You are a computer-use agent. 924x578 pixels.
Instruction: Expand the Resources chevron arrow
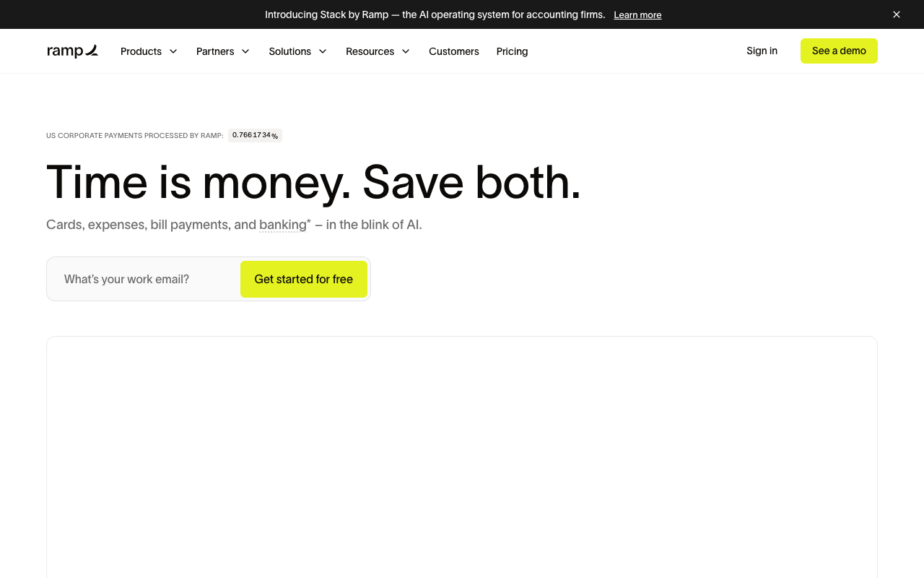click(406, 51)
